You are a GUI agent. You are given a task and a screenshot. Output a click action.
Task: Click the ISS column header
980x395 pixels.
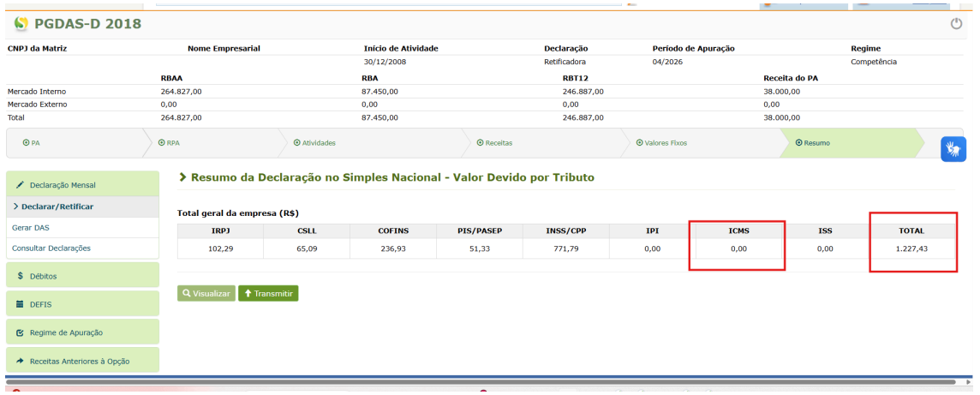click(x=825, y=230)
